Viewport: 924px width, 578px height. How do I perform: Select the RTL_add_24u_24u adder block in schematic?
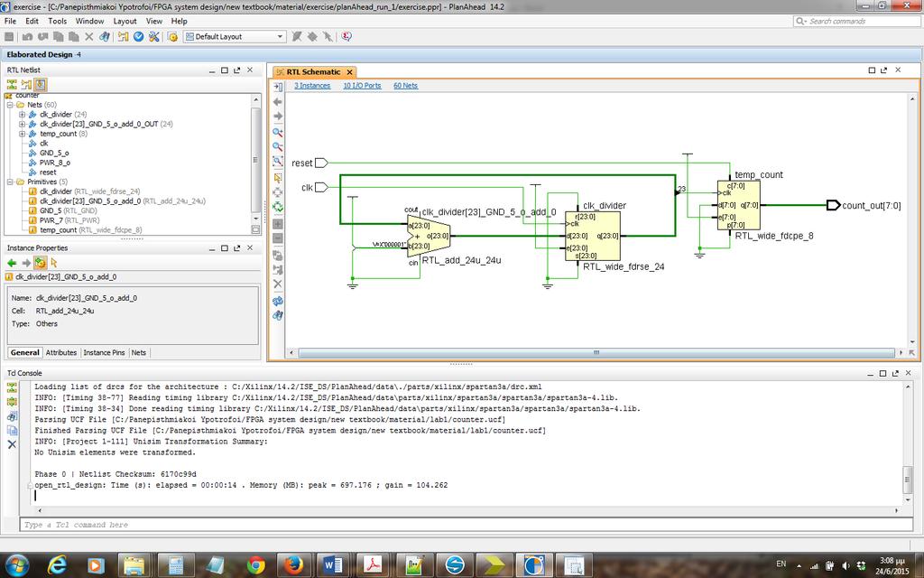click(429, 236)
